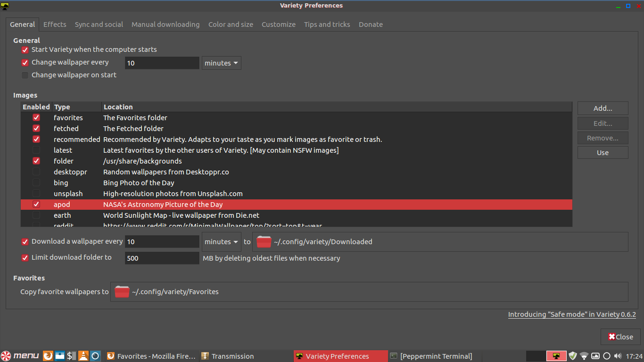Click the Limit download folder 500 MB field
Screen dimensions: 644x362
pyautogui.click(x=162, y=258)
